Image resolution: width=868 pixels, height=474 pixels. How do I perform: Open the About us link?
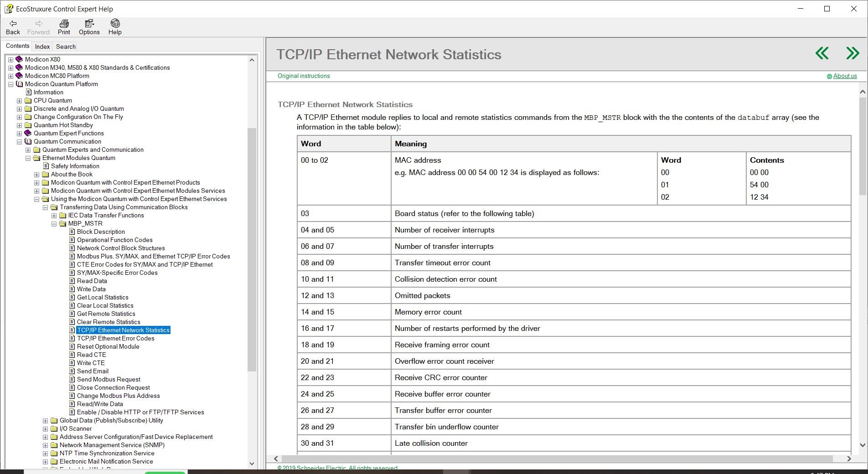click(x=845, y=76)
